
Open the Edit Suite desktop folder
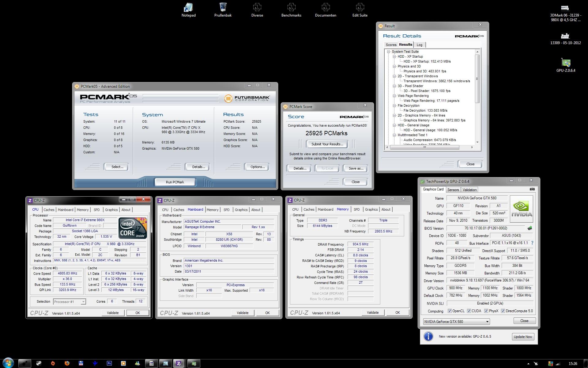click(360, 10)
